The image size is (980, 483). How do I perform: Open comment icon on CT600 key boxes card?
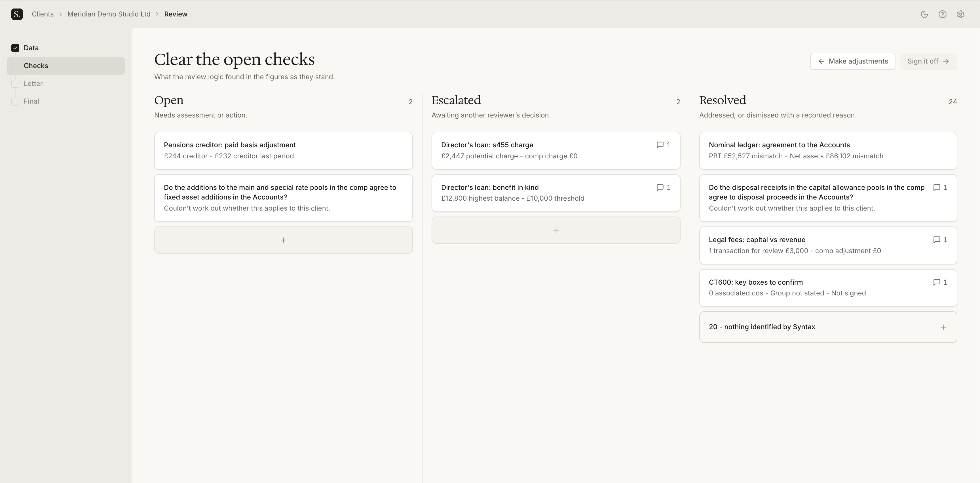[937, 282]
